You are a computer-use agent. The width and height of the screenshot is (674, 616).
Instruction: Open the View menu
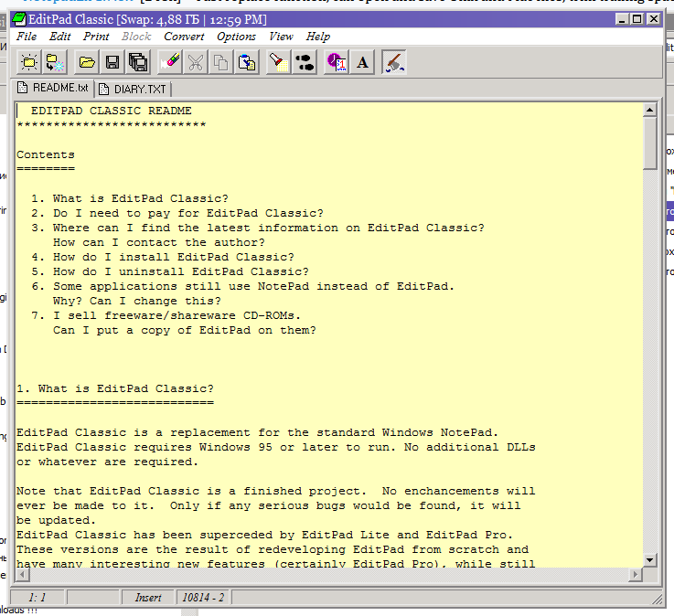coord(281,37)
